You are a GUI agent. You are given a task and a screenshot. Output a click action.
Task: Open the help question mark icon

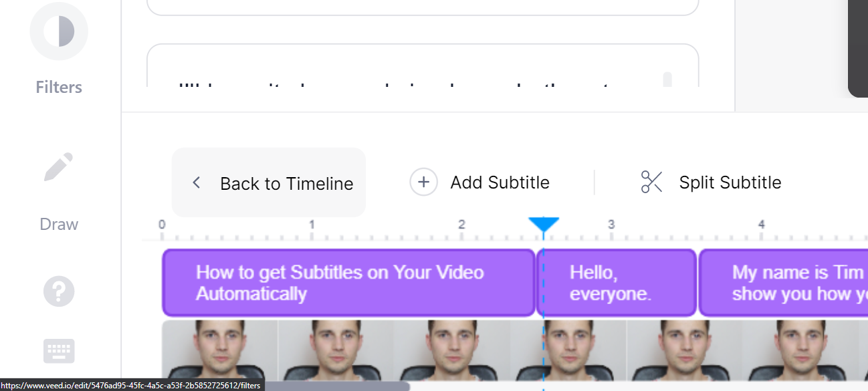click(59, 291)
